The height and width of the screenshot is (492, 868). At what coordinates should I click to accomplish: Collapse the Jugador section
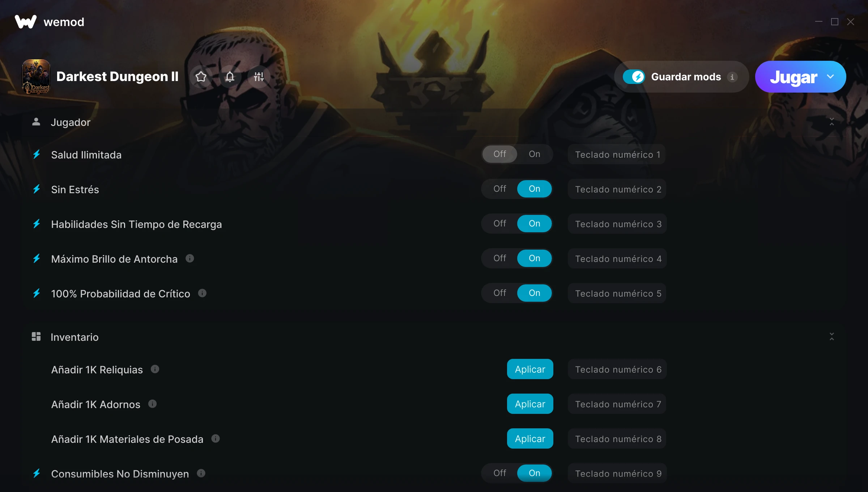click(832, 122)
